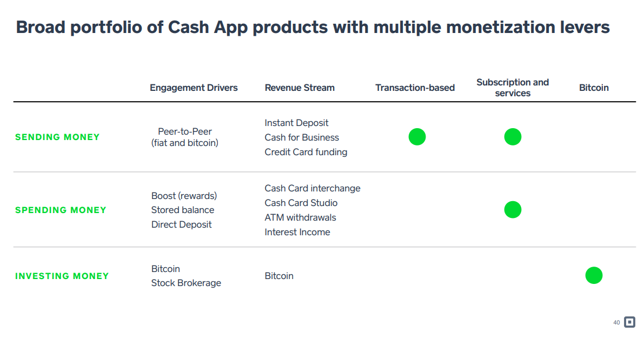Click the slide title heading

313,28
